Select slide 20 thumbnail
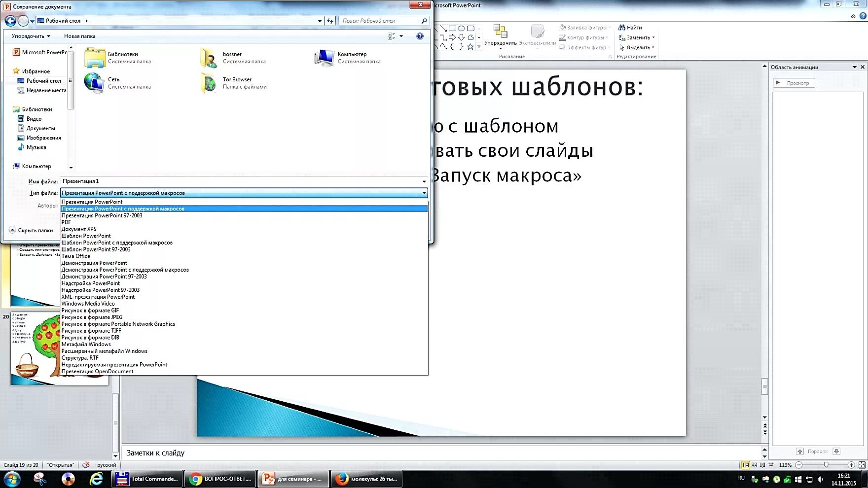 point(59,348)
